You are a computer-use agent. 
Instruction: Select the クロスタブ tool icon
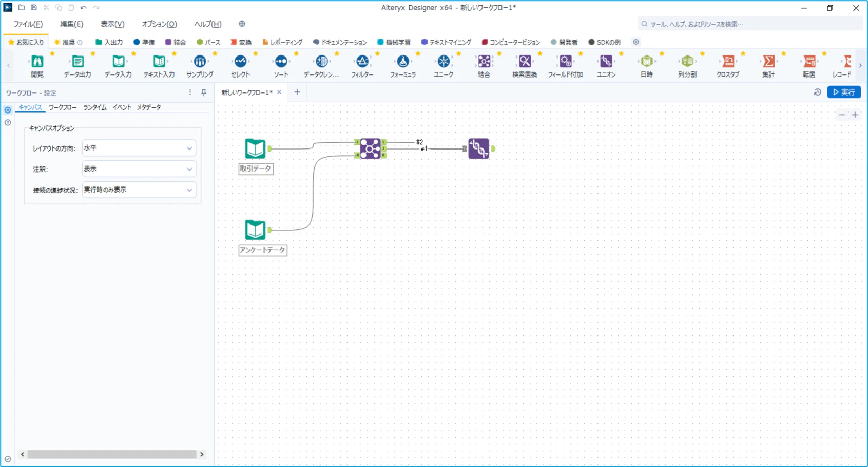pyautogui.click(x=728, y=62)
